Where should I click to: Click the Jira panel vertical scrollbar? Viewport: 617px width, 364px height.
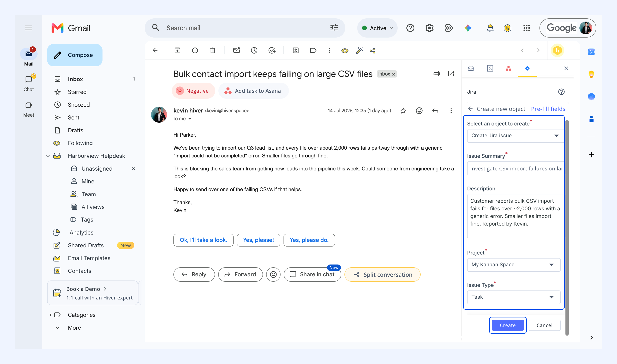[x=567, y=227]
